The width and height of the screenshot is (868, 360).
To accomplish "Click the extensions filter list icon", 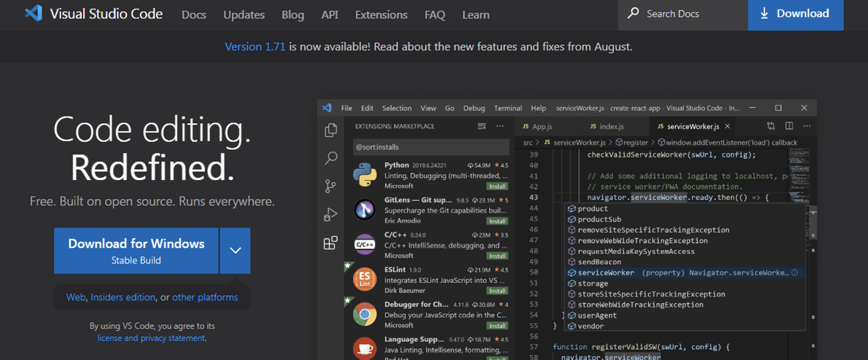I will coord(482,126).
